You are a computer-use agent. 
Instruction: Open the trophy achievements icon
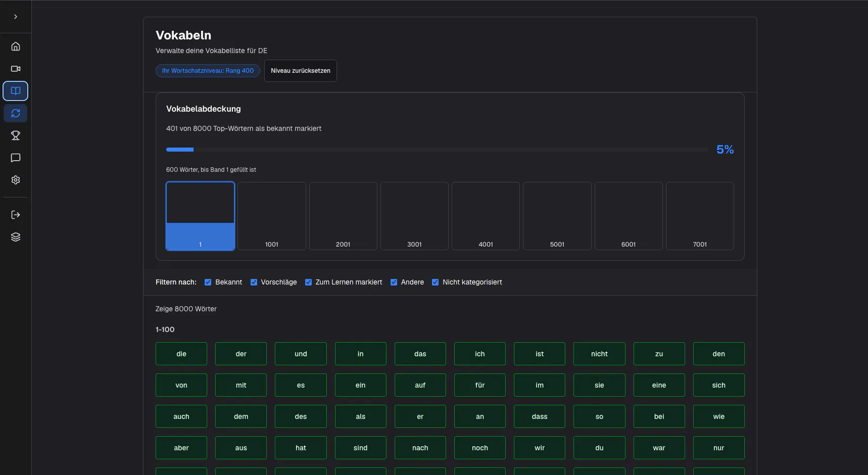(x=16, y=135)
